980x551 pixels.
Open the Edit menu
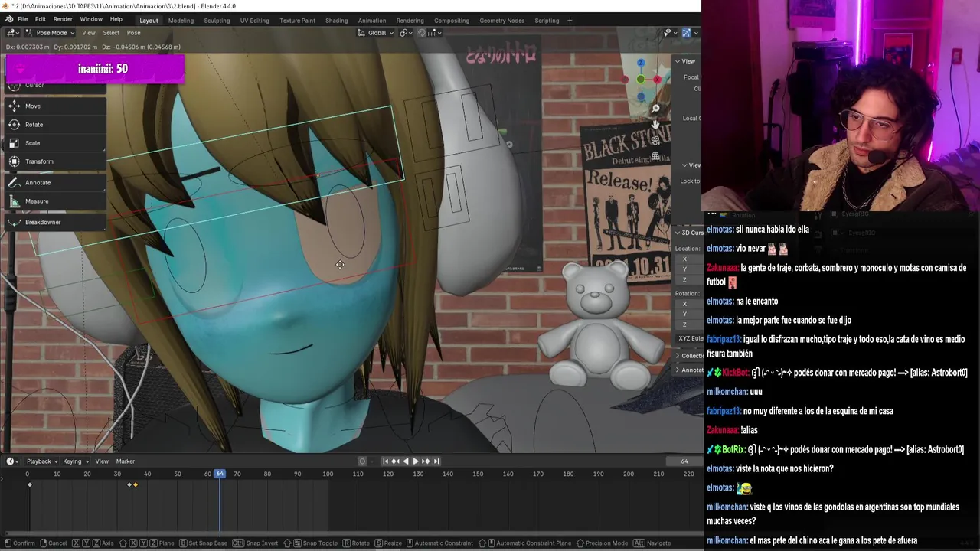[x=40, y=20]
